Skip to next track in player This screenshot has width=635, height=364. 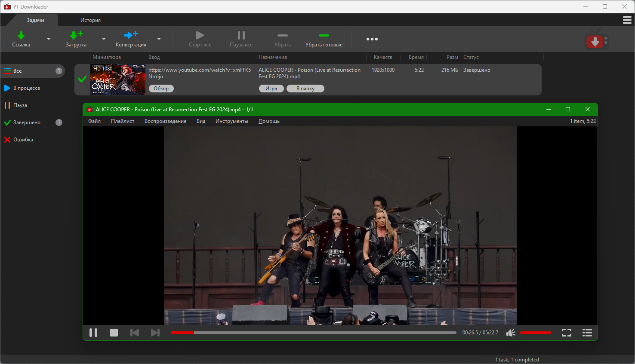(x=155, y=333)
